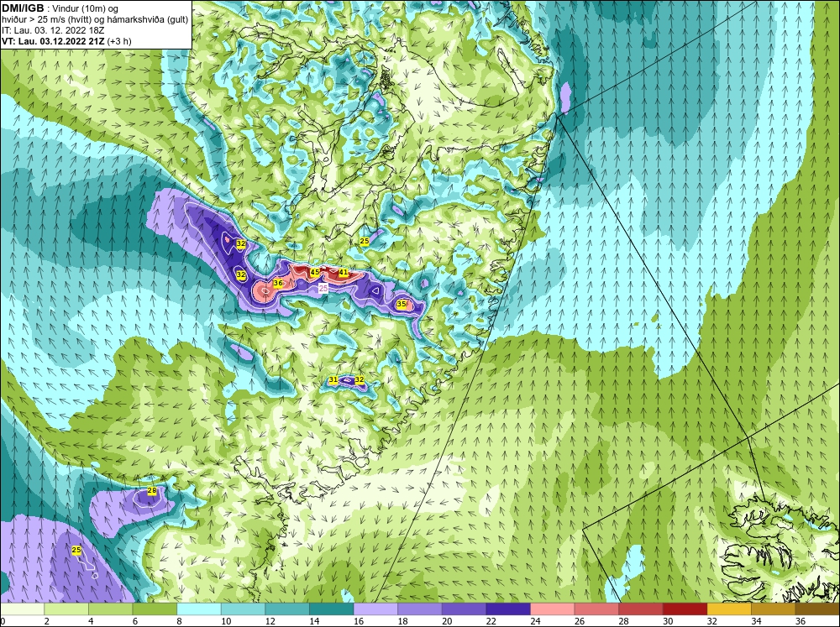Viewport: 840px width, 627px height.
Task: Pick the 6–8 m/s olive green swatch
Action: pyautogui.click(x=155, y=609)
